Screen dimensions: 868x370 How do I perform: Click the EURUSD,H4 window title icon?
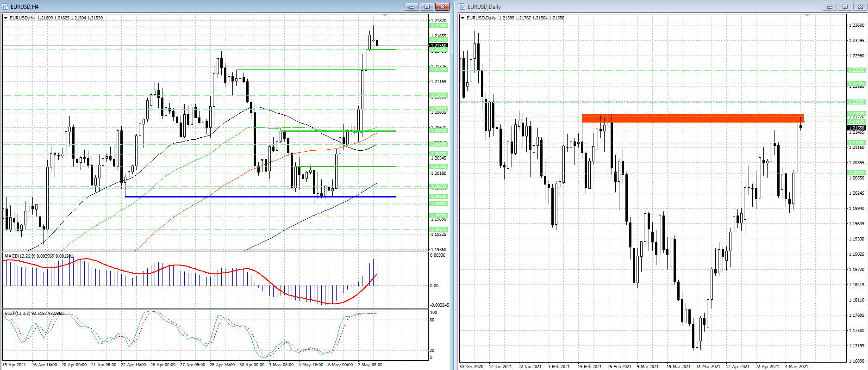click(x=6, y=6)
